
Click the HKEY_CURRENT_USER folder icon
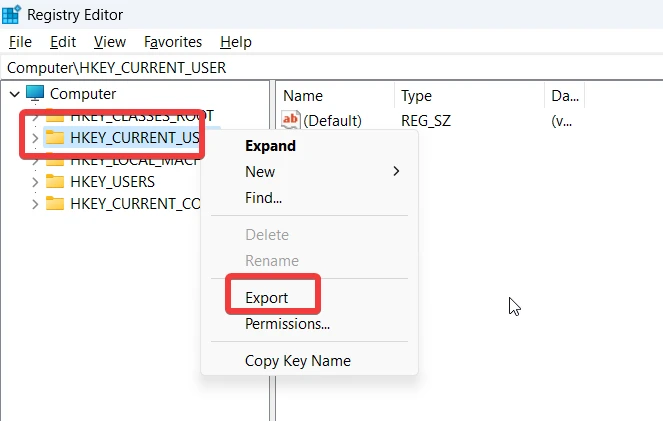click(x=55, y=137)
